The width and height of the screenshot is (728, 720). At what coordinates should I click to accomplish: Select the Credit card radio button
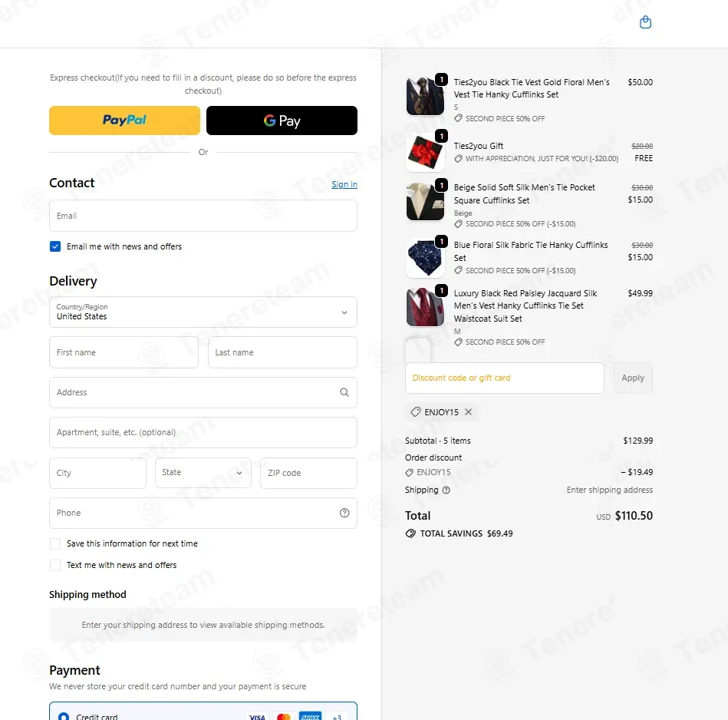click(x=64, y=717)
